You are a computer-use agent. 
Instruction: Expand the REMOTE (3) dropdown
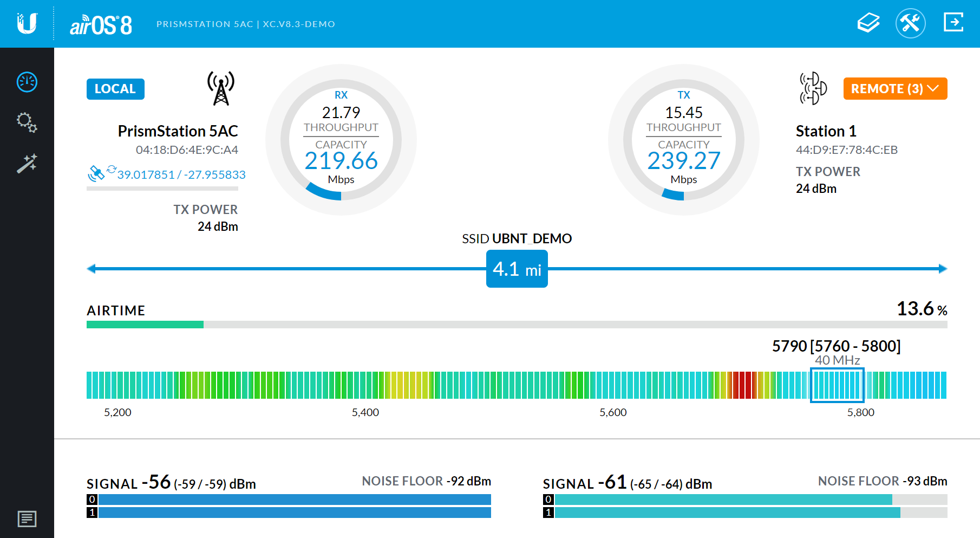[895, 89]
